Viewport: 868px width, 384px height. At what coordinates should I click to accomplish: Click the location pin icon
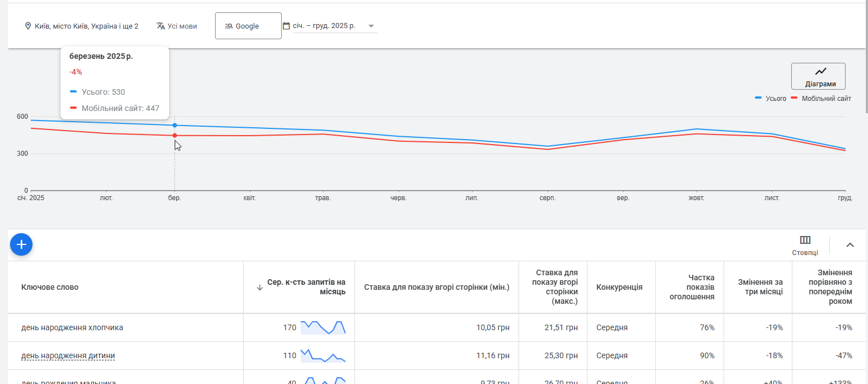(28, 26)
